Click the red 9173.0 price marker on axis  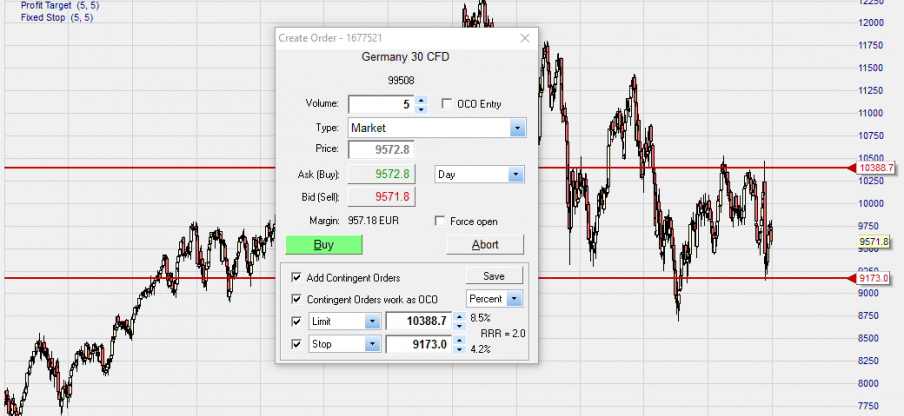tap(872, 278)
